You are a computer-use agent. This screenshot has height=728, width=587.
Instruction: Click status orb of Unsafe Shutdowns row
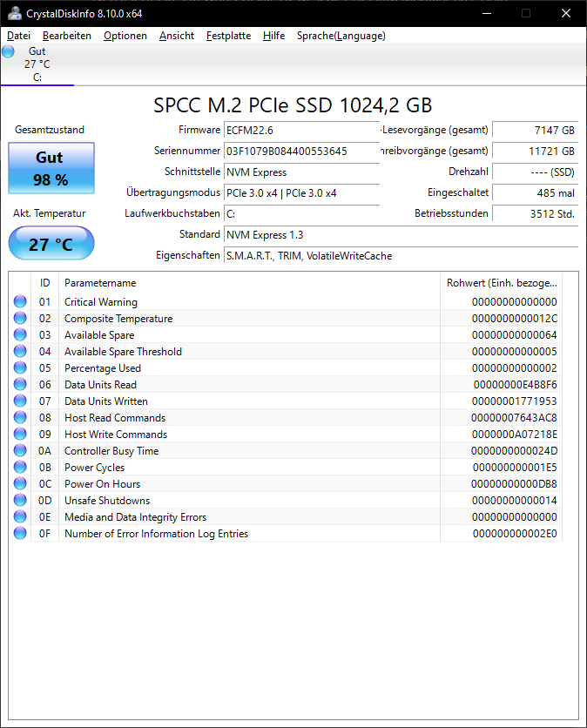20,500
